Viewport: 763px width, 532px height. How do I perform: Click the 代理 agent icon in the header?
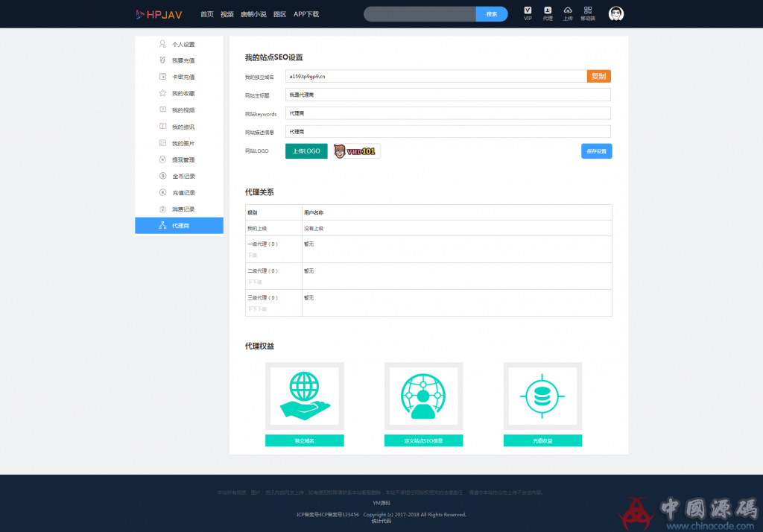(x=548, y=14)
